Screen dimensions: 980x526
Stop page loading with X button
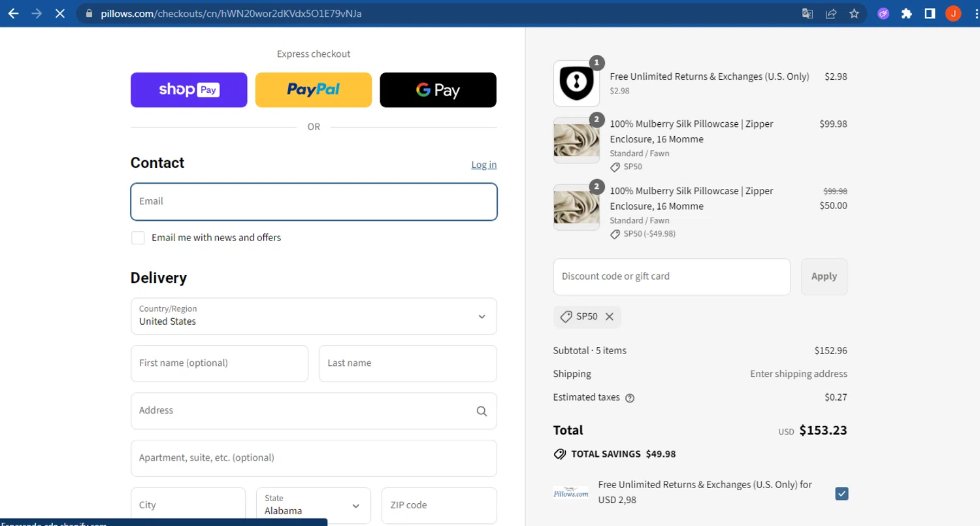click(x=59, y=13)
